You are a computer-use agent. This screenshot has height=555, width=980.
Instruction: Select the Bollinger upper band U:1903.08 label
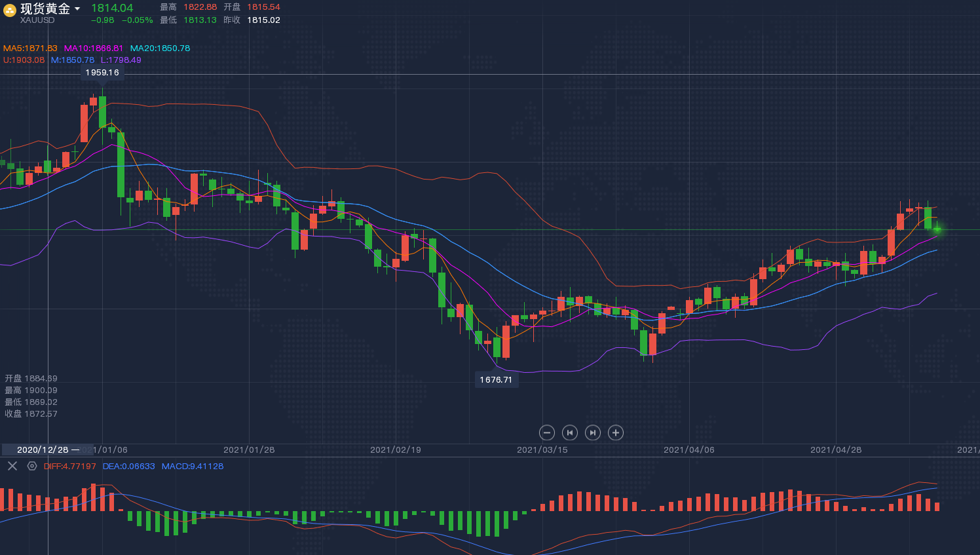24,60
